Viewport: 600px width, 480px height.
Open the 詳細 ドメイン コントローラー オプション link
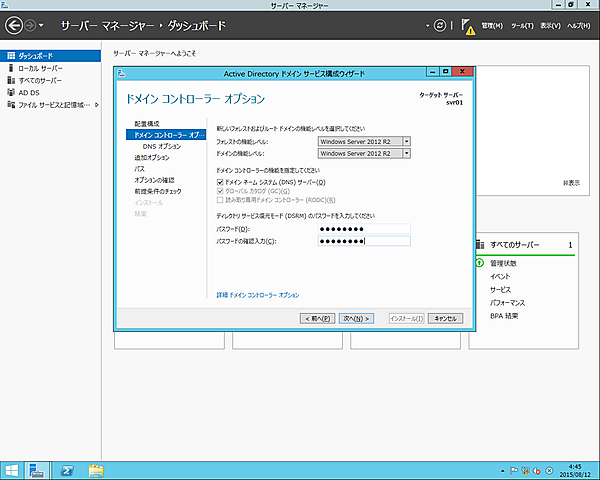(x=257, y=295)
